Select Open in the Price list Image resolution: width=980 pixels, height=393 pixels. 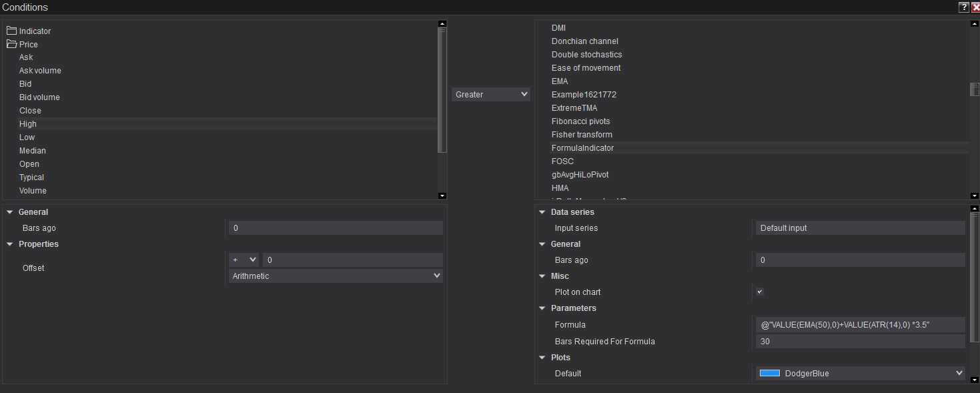[29, 164]
